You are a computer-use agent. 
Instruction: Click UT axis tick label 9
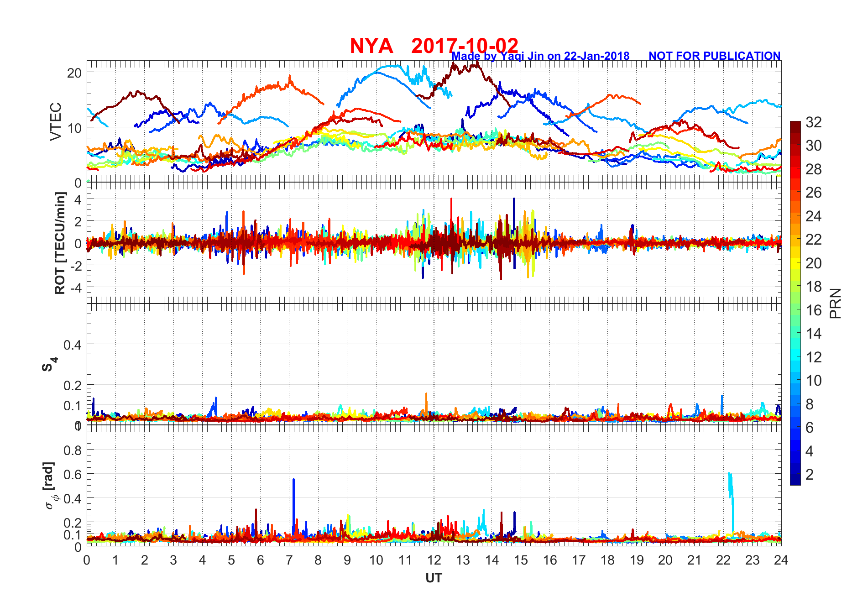347,560
